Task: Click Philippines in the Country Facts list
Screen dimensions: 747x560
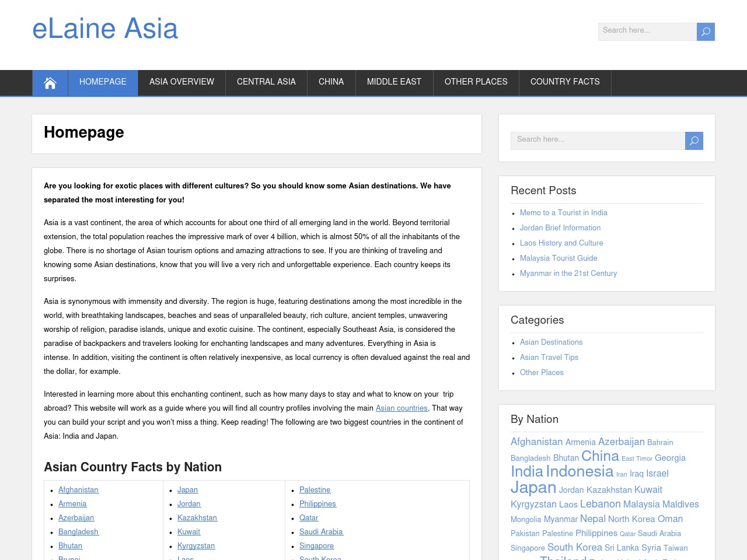Action: tap(317, 504)
